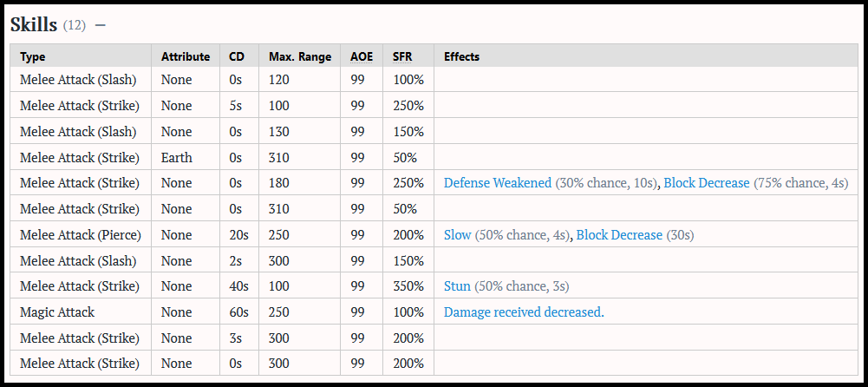
Task: Sort table by Type column header
Action: [33, 56]
